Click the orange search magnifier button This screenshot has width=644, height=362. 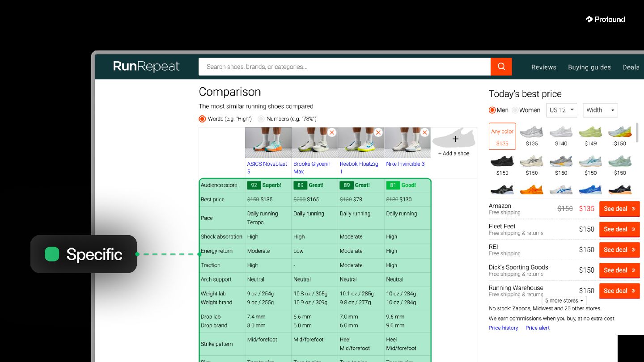pos(501,67)
